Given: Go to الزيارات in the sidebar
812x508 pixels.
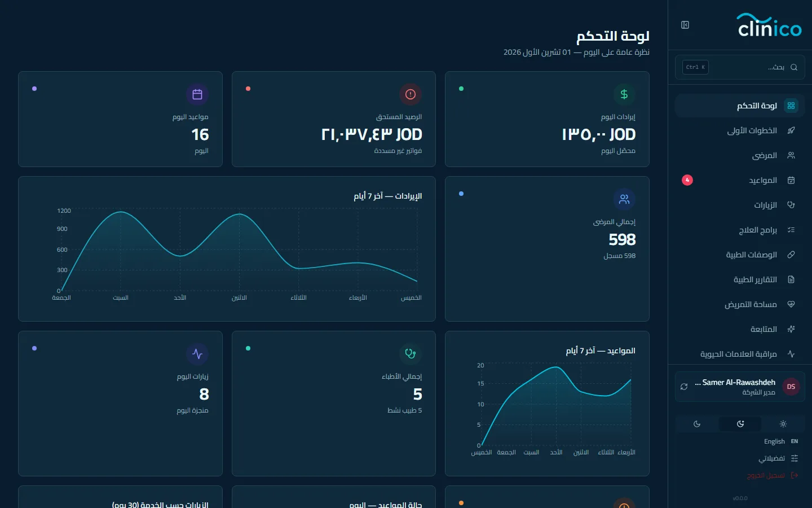Looking at the screenshot, I should click(740, 205).
